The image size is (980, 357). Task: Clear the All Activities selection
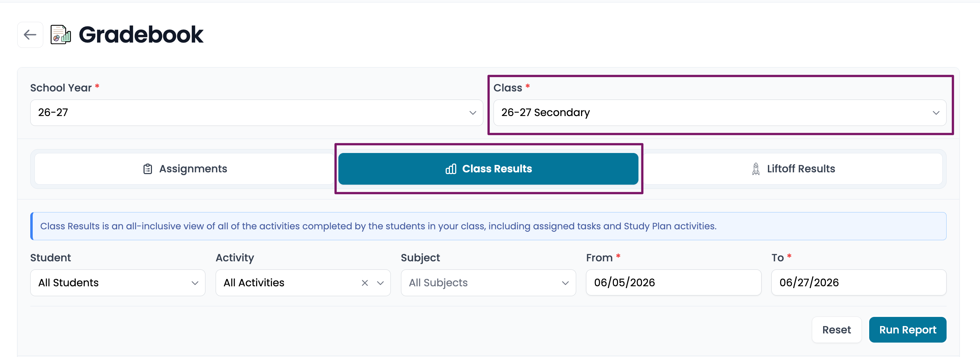tap(364, 283)
